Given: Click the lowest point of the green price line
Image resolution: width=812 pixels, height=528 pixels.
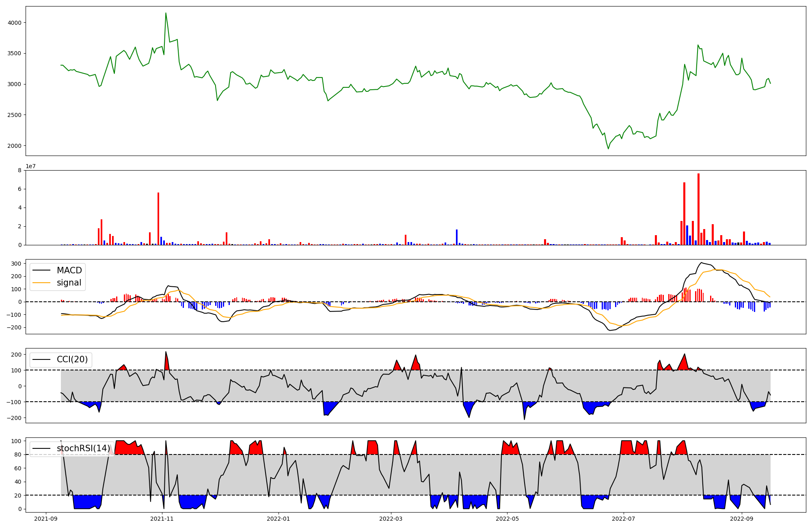Looking at the screenshot, I should click(608, 149).
